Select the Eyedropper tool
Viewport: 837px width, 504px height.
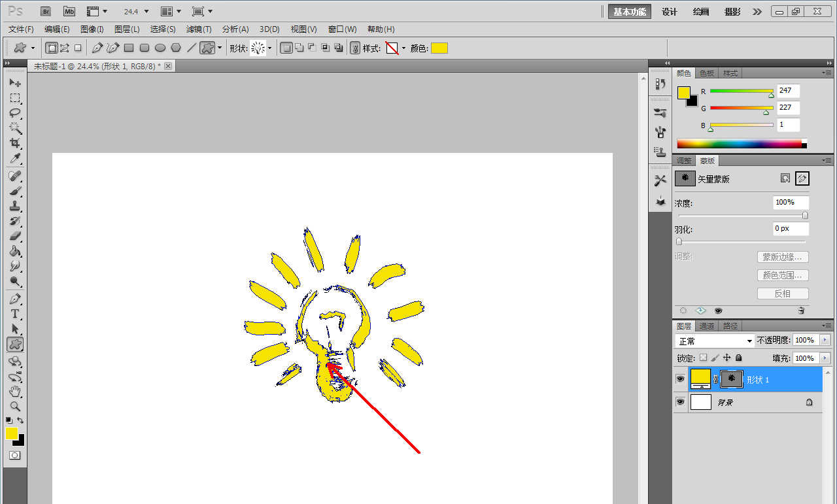[15, 158]
